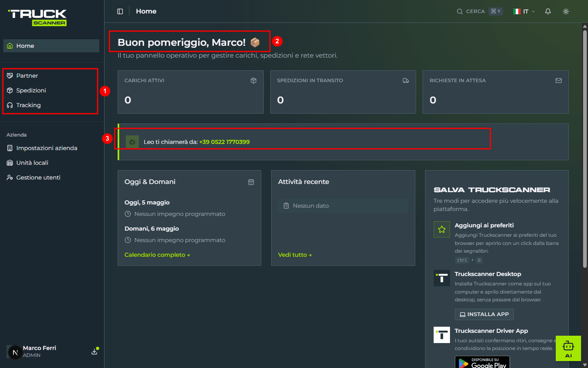Click the Oggi & Domani calendar icon
This screenshot has width=588, height=368.
(251, 182)
